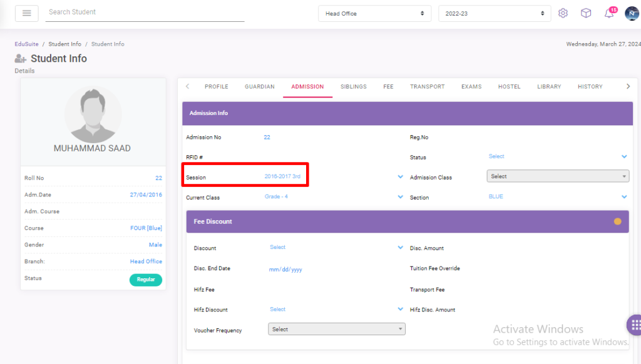This screenshot has width=641, height=364.
Task: Click the orange Fee Discount indicator
Action: 617,221
